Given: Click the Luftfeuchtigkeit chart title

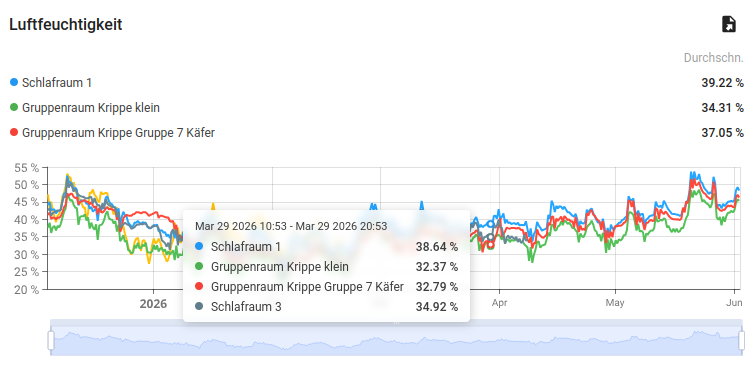Looking at the screenshot, I should point(66,24).
